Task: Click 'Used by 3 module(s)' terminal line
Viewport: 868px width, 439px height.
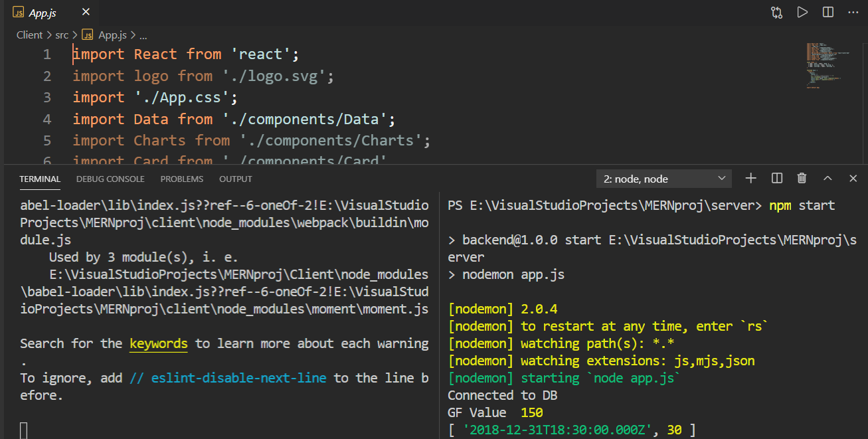Action: (143, 257)
